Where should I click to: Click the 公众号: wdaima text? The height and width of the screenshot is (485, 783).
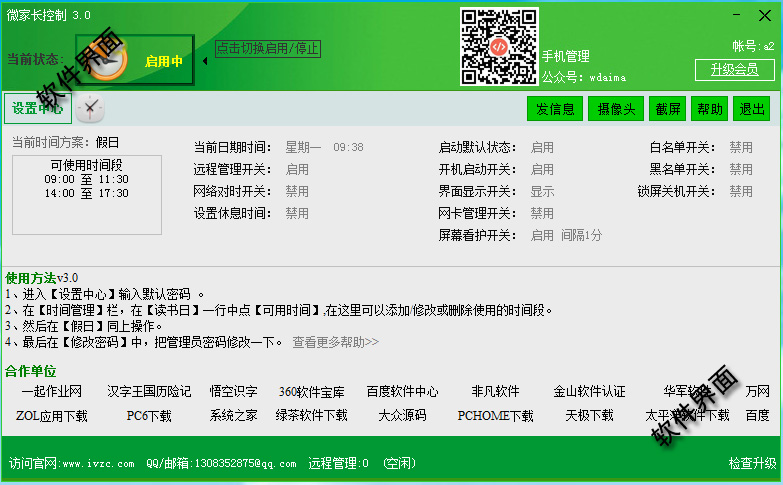click(584, 77)
